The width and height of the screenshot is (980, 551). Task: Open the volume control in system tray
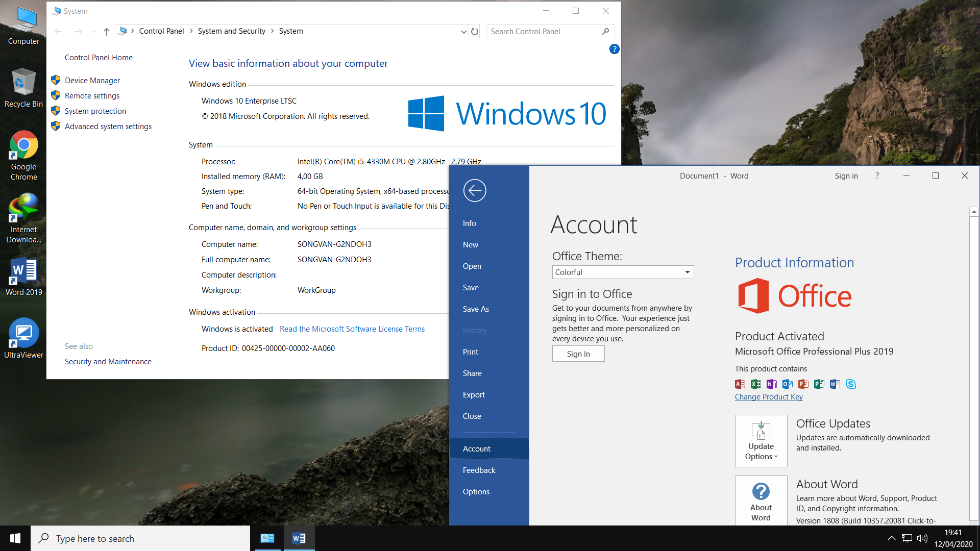(x=922, y=538)
